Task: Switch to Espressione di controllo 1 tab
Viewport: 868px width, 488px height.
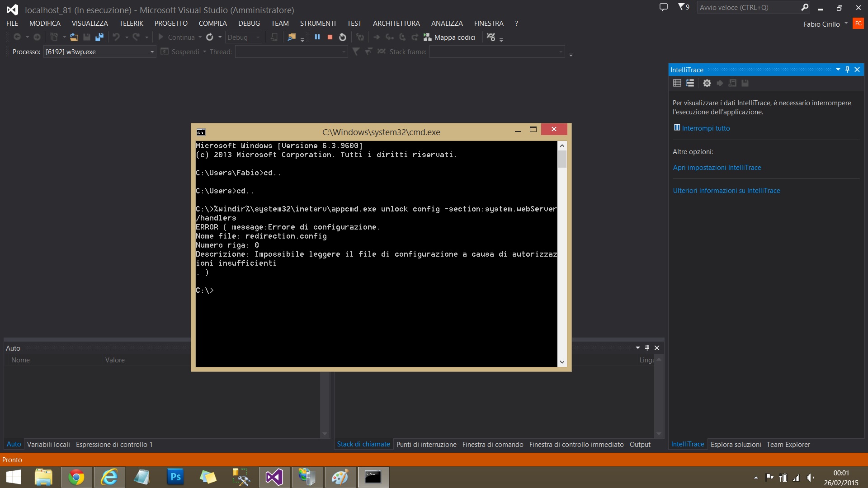Action: click(x=114, y=445)
